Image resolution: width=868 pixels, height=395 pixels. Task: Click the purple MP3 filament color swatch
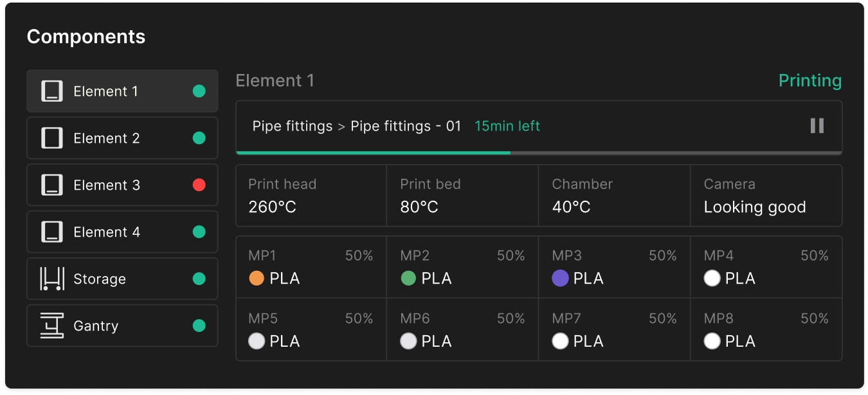click(x=560, y=279)
